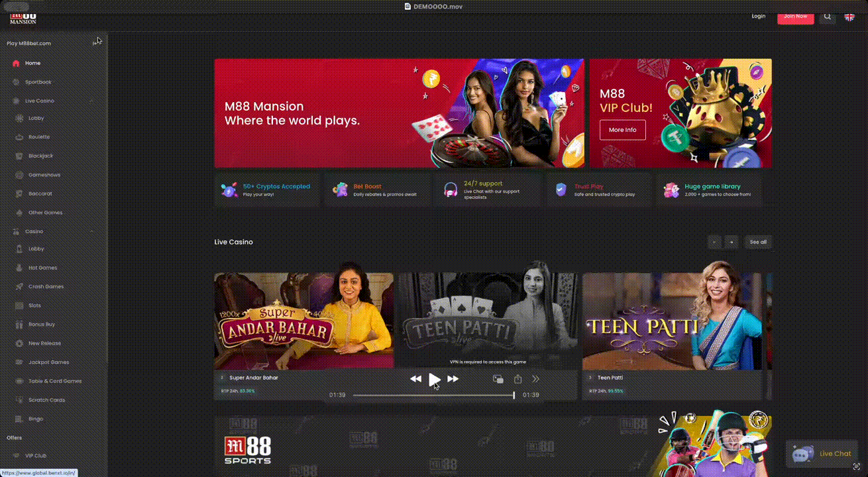The height and width of the screenshot is (477, 868).
Task: Click the Sportbook ball icon
Action: coord(16,82)
